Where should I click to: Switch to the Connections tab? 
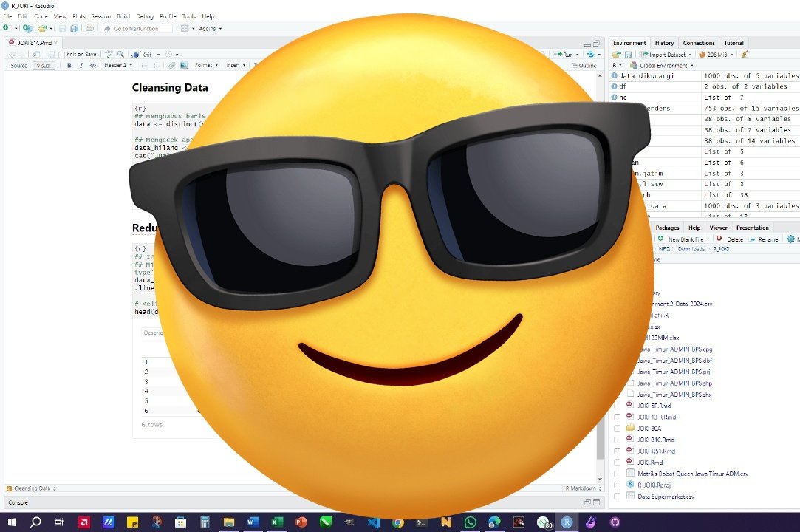pos(699,43)
